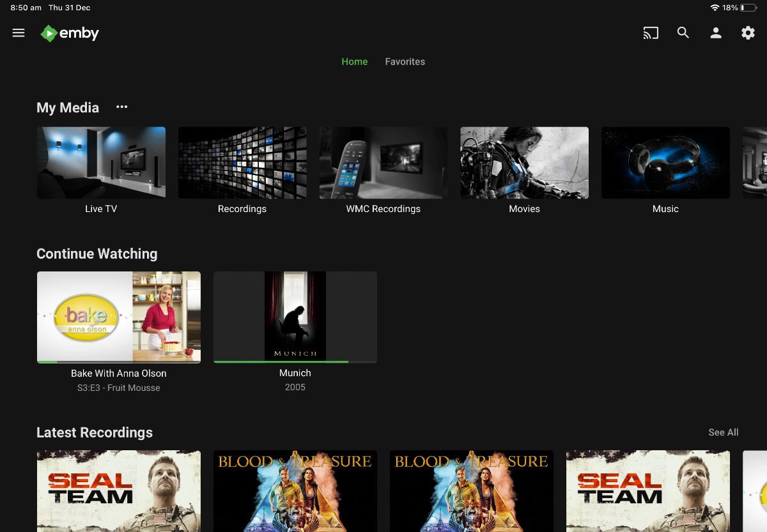767x532 pixels.
Task: Click See All for Latest Recordings
Action: (723, 432)
